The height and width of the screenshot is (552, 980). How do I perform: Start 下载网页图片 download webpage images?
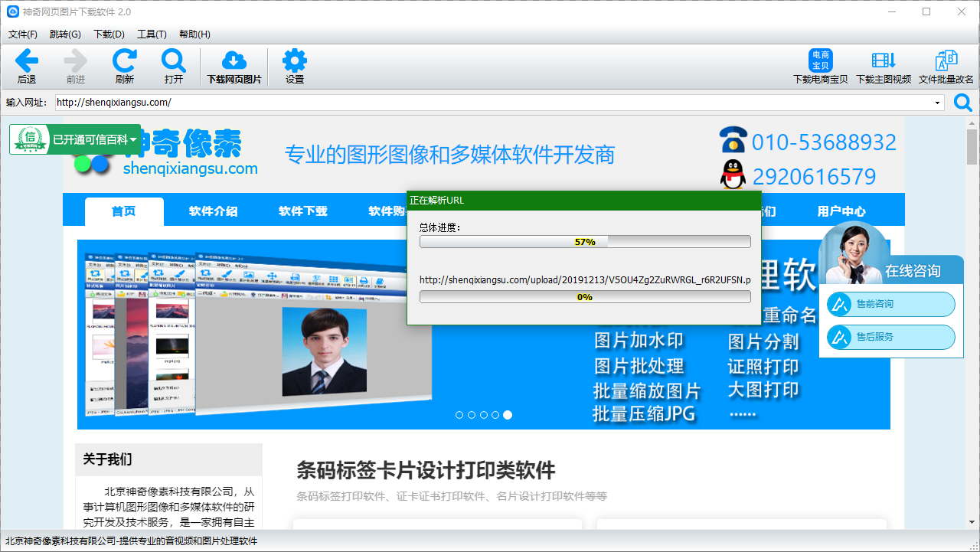(234, 65)
